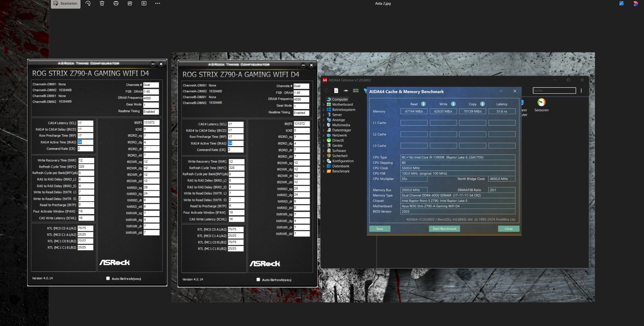This screenshot has height=326, width=644.
Task: Click the CPU Clock 5500.0 MHz value
Action: tap(458, 168)
